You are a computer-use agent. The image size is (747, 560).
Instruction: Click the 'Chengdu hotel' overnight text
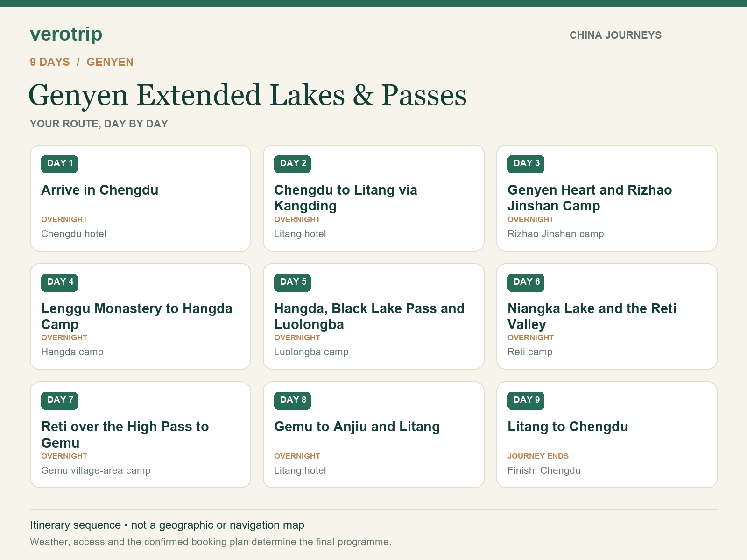pyautogui.click(x=74, y=234)
